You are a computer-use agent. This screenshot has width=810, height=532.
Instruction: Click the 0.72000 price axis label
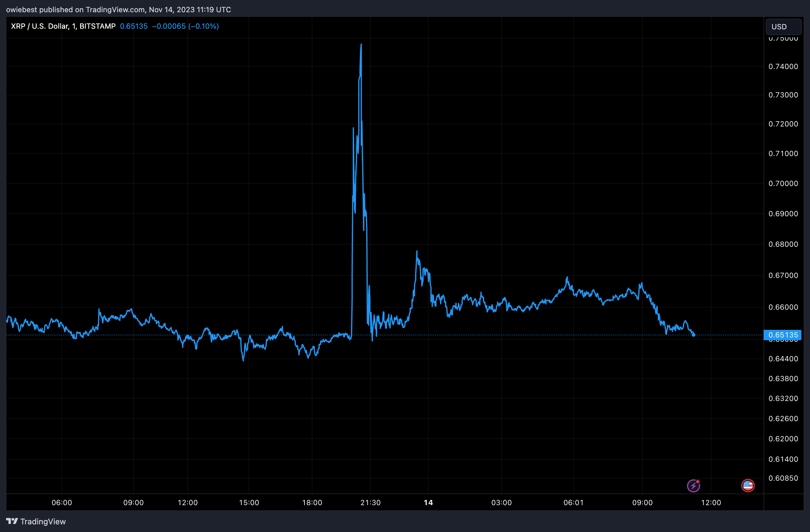[783, 124]
